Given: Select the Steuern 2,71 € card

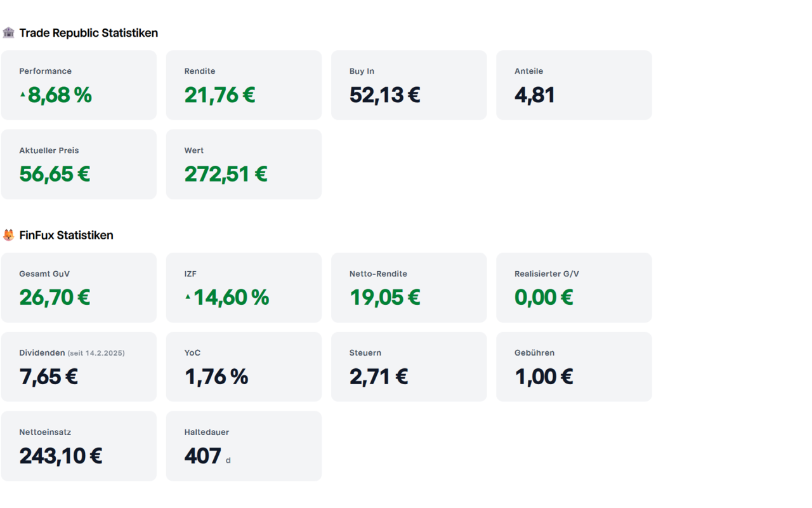Looking at the screenshot, I should coord(409,366).
